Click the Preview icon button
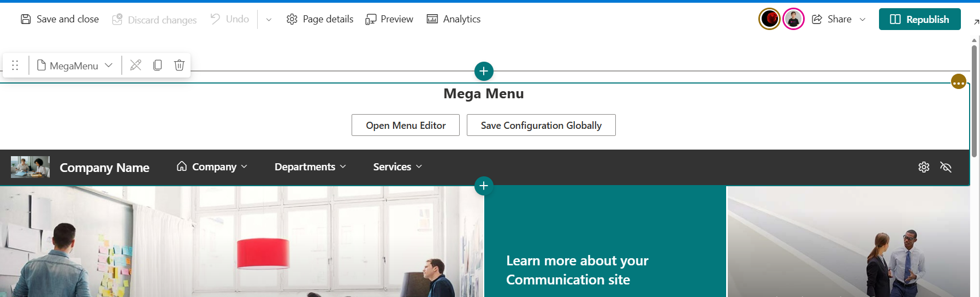The width and height of the screenshot is (980, 297). [x=371, y=19]
